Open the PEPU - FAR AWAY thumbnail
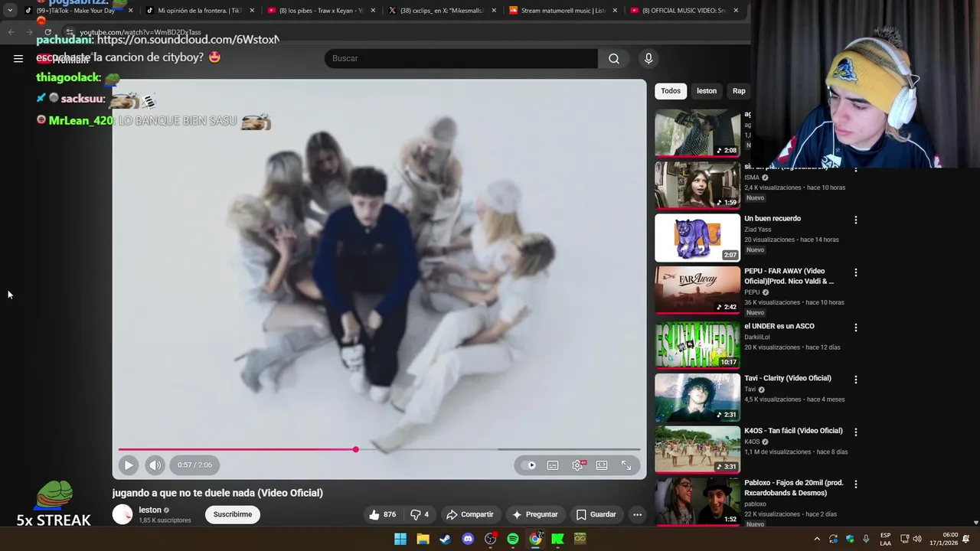980x551 pixels. 697,290
